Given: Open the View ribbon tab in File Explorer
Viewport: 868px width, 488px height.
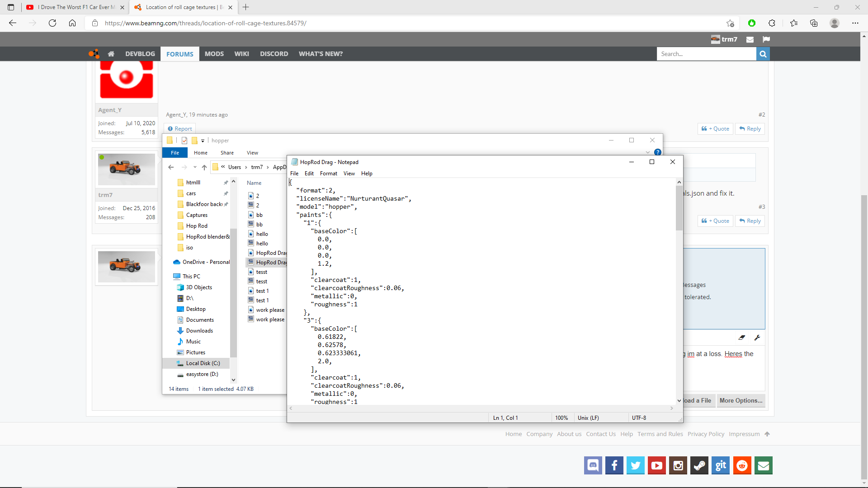Looking at the screenshot, I should tap(252, 153).
